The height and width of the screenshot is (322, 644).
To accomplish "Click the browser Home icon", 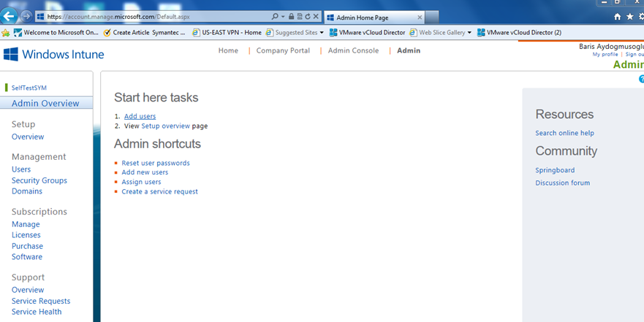I will click(x=617, y=17).
